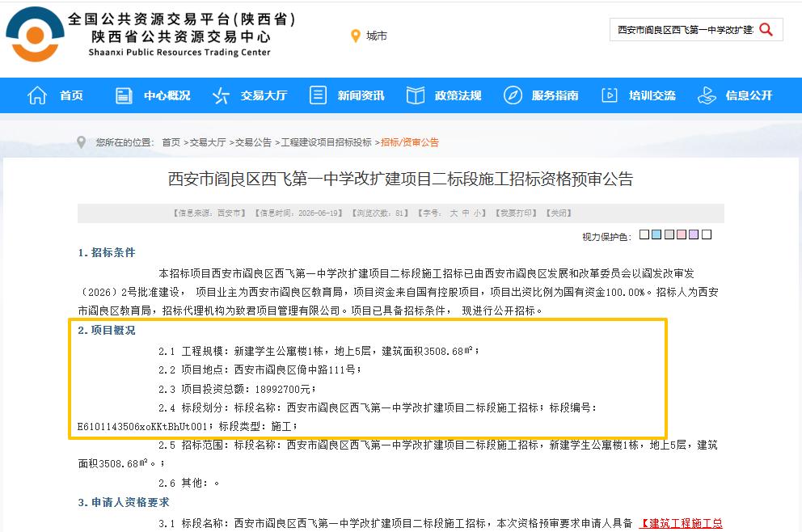This screenshot has height=532, width=802.
Task: Click the text 浏览次数: 81
Action: (x=380, y=213)
